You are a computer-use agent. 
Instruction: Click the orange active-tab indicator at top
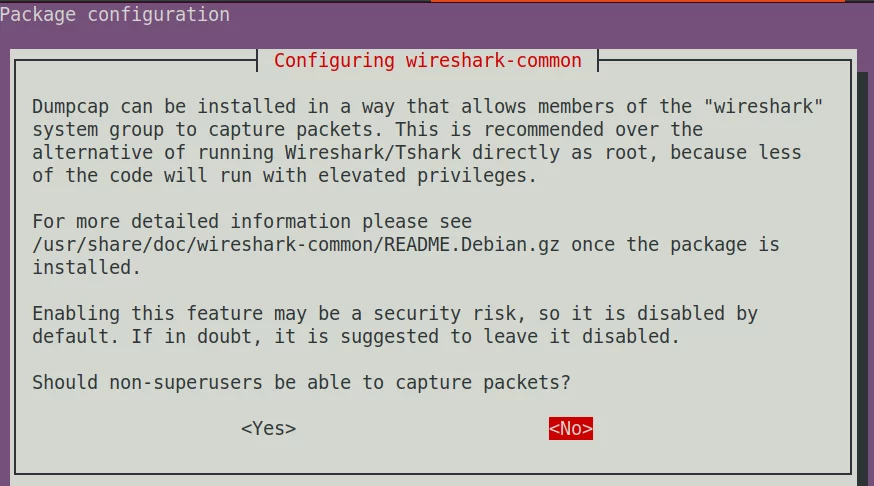pyautogui.click(x=638, y=1)
